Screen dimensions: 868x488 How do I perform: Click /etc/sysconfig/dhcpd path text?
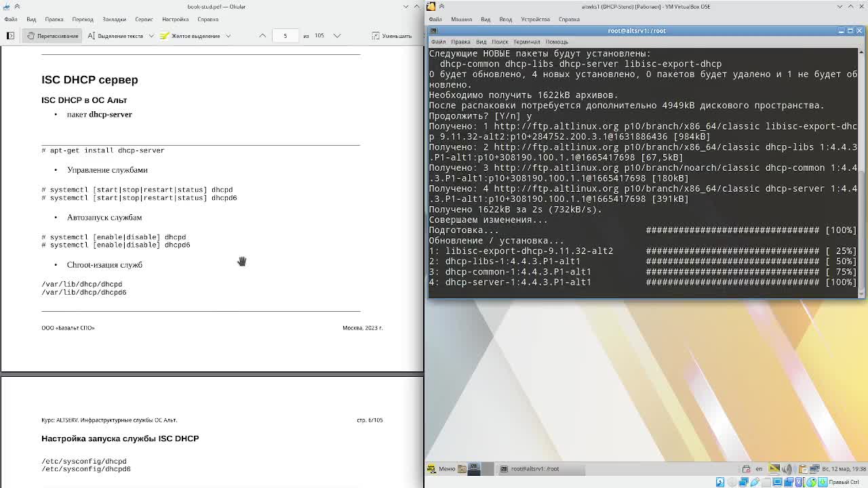click(x=84, y=461)
